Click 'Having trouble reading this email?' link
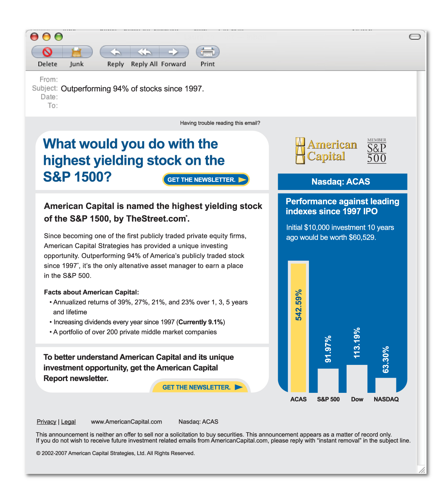448x500 pixels. pyautogui.click(x=220, y=123)
